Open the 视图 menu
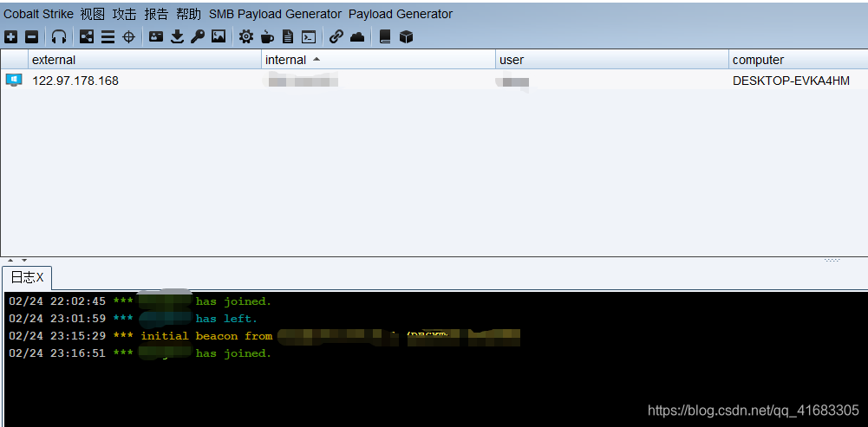Image resolution: width=868 pixels, height=427 pixels. coord(93,14)
